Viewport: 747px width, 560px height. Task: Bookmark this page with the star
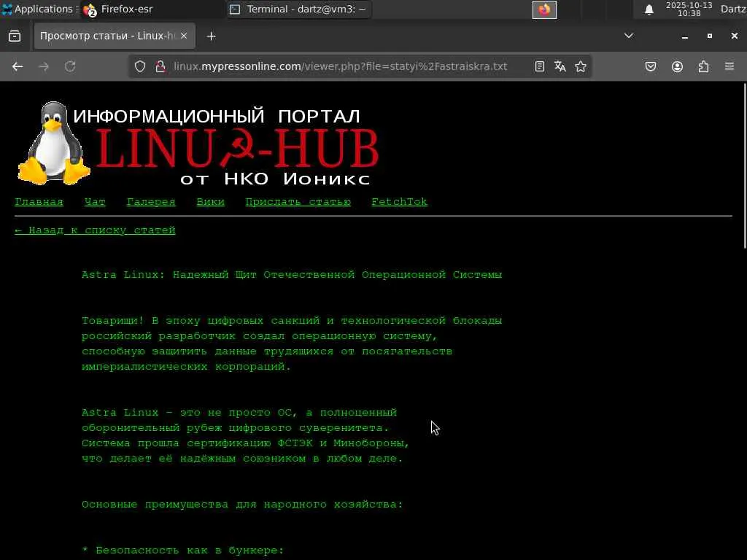coord(580,66)
